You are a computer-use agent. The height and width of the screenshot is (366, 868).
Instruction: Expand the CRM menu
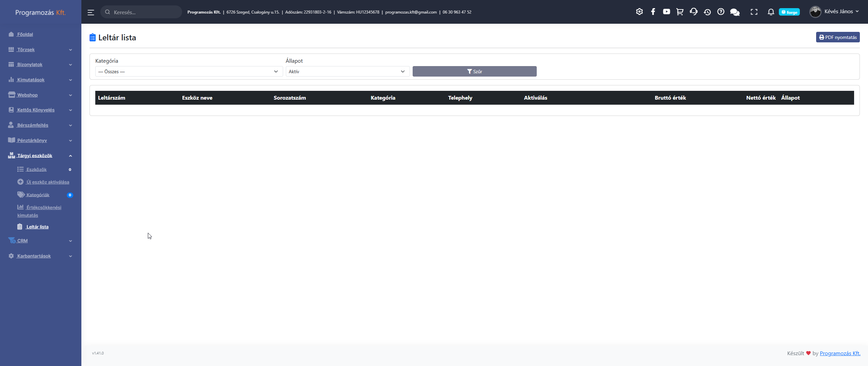(40, 241)
